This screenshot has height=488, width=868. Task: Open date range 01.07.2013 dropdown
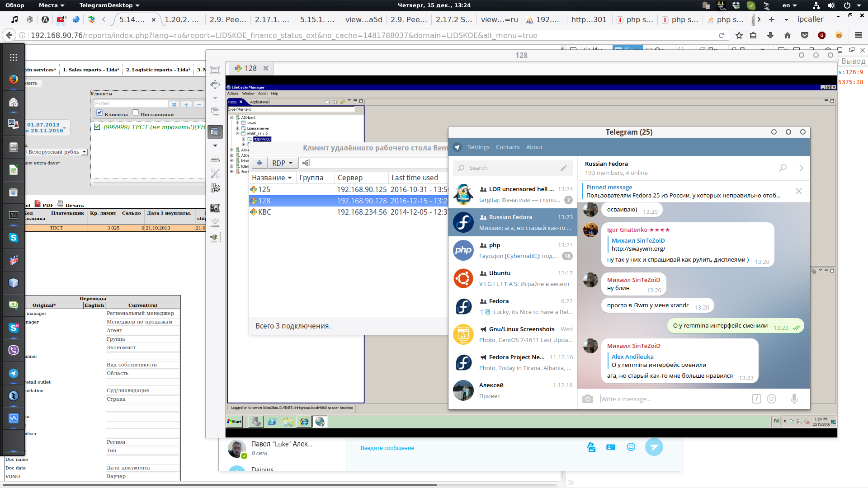tap(47, 127)
